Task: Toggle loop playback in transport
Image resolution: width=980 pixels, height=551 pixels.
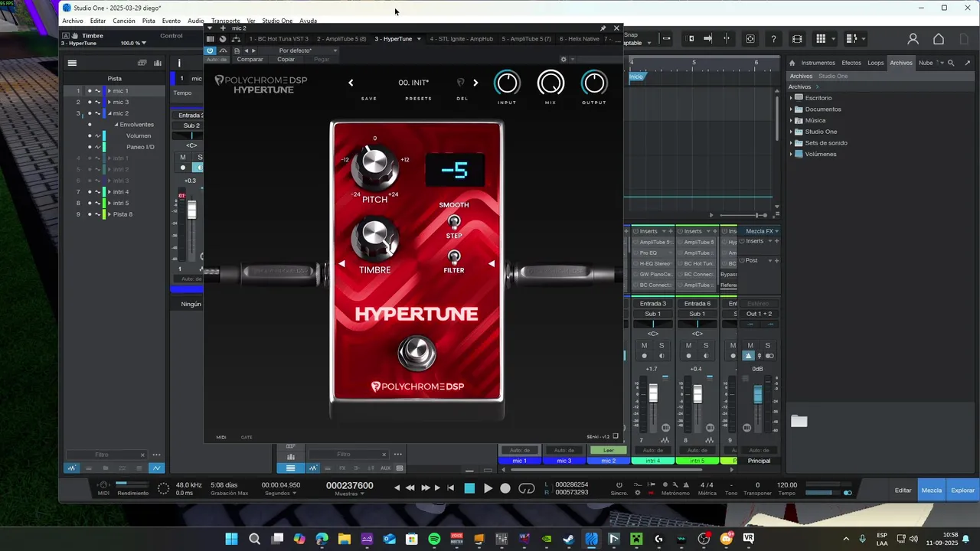Action: [526, 488]
